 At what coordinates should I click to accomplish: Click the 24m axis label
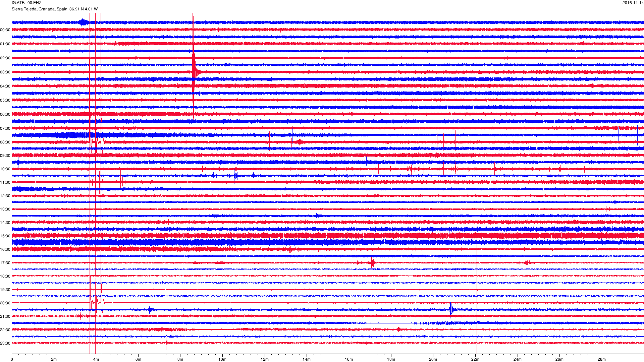click(518, 359)
